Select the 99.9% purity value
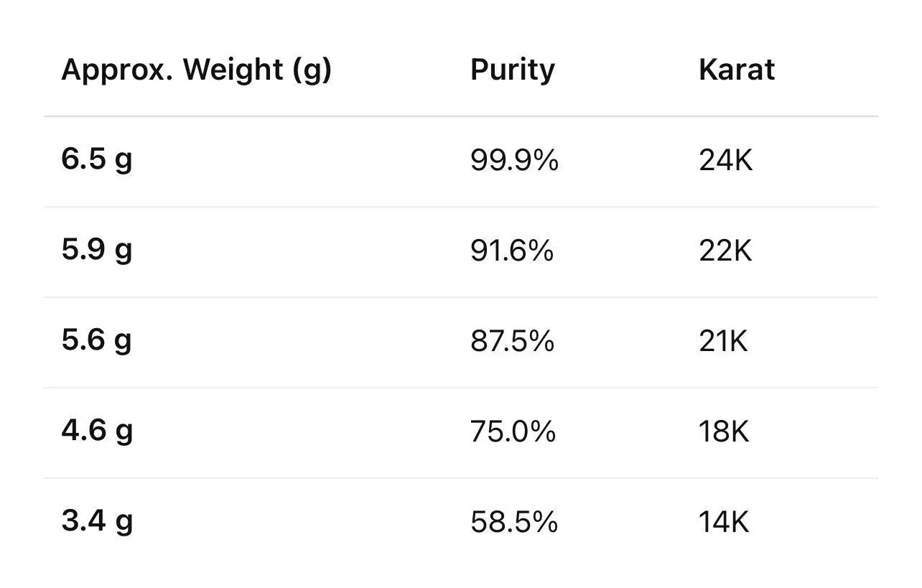 click(514, 161)
